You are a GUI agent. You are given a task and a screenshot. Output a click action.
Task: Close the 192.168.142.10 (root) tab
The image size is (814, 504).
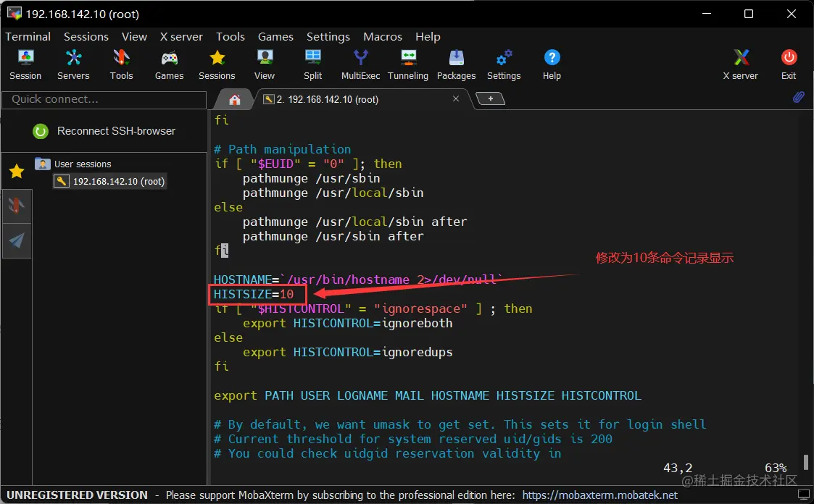456,98
